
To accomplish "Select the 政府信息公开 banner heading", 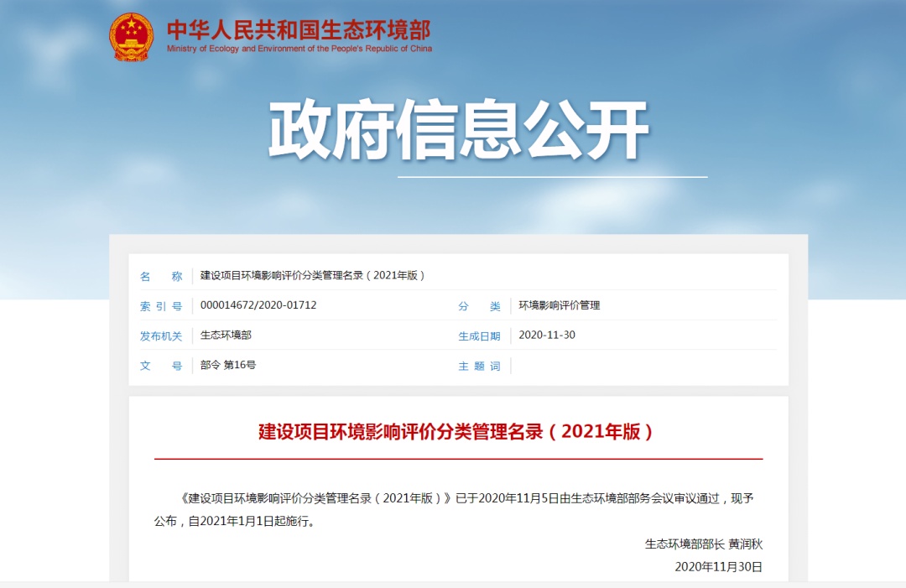I will (459, 131).
